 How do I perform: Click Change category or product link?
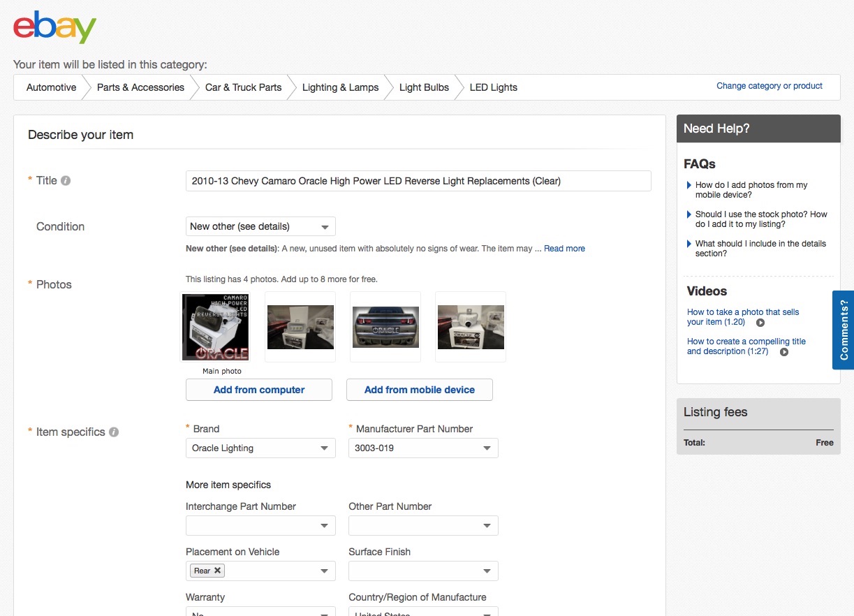770,86
